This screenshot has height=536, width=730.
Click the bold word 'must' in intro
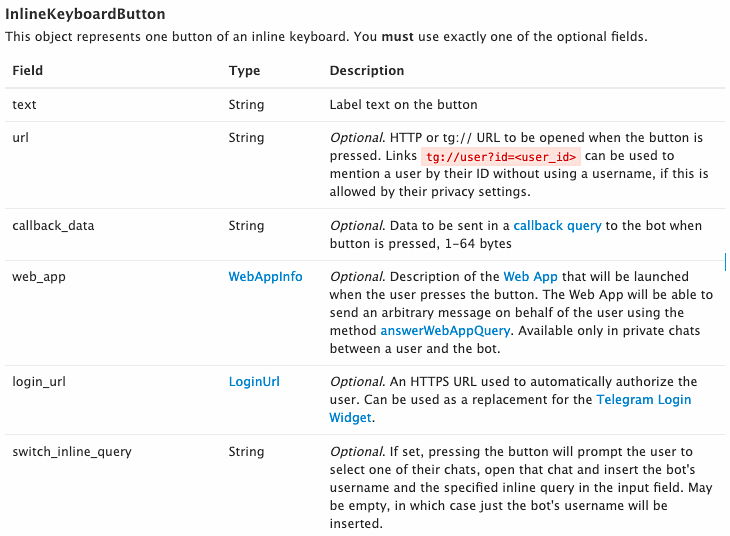click(397, 37)
